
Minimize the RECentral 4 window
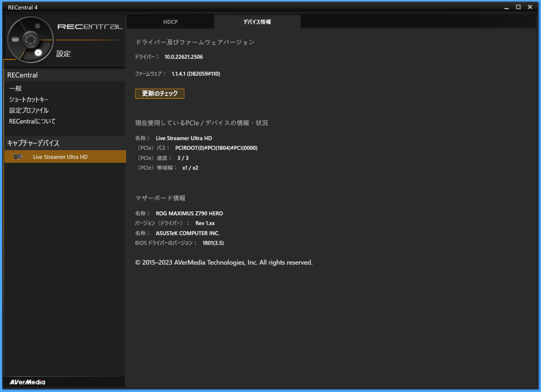pos(506,7)
